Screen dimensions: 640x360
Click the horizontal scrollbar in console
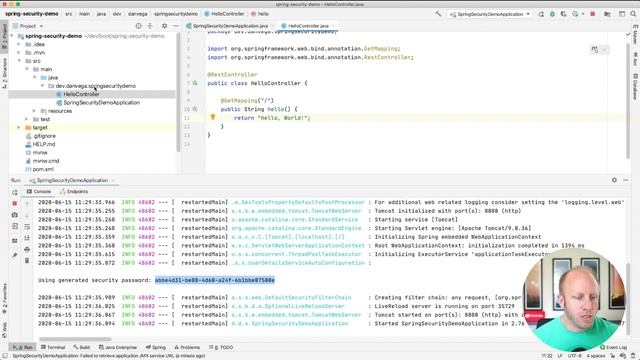tap(75, 339)
